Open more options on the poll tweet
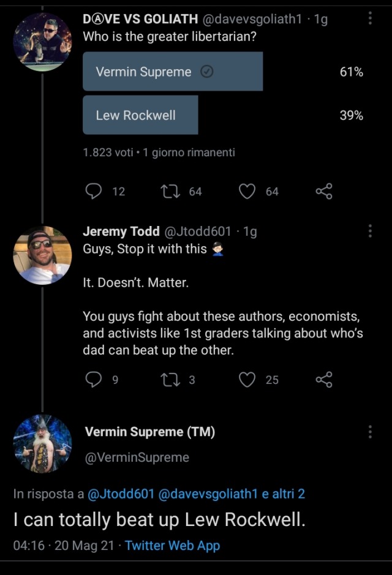This screenshot has height=575, width=392. tap(370, 19)
